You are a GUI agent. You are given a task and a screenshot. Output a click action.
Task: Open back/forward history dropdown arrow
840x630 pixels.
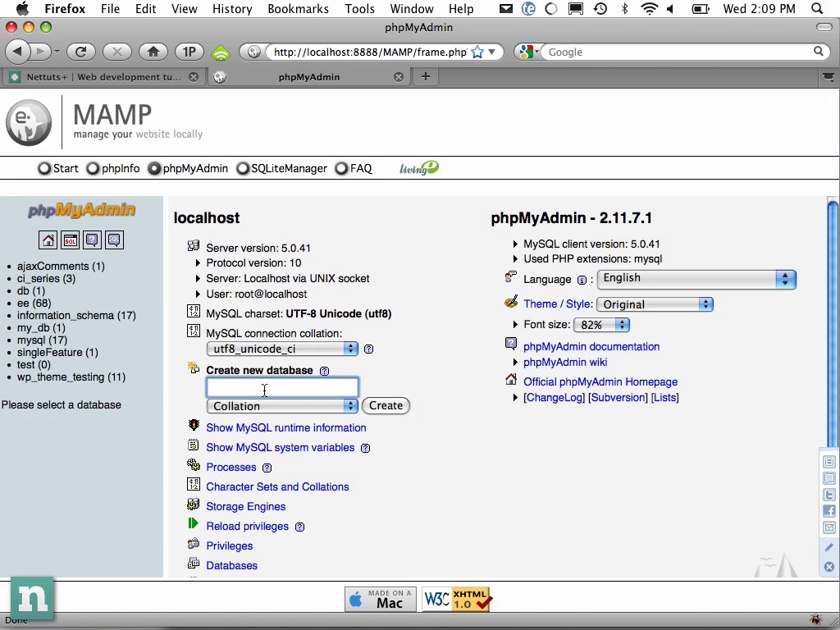[57, 52]
